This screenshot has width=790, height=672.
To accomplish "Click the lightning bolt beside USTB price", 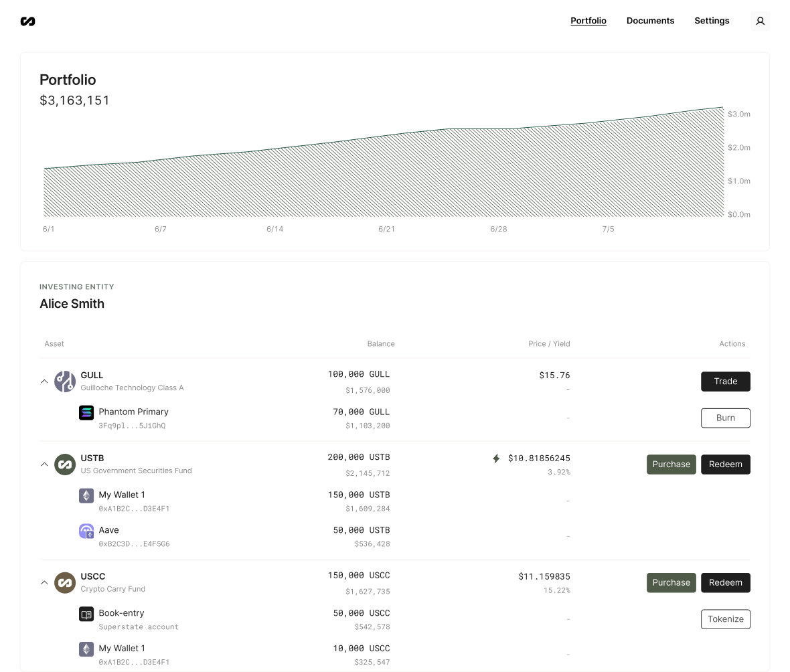I will [x=496, y=458].
